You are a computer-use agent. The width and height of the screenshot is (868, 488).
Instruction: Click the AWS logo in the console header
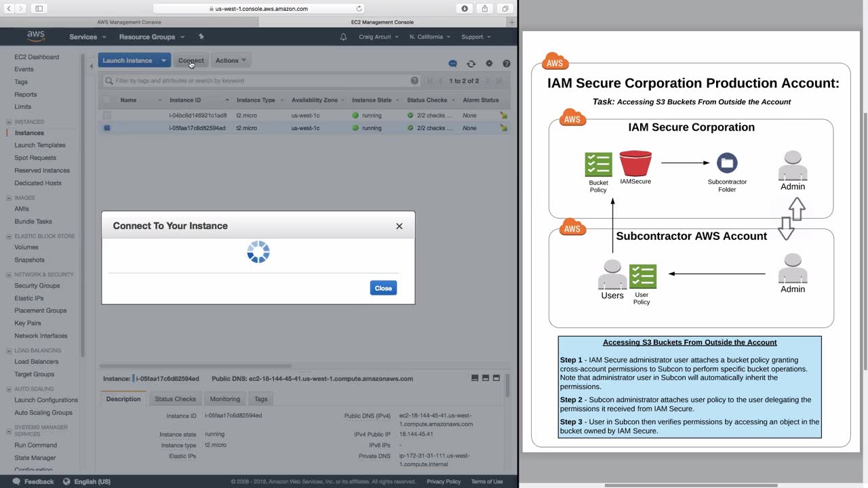[x=36, y=36]
